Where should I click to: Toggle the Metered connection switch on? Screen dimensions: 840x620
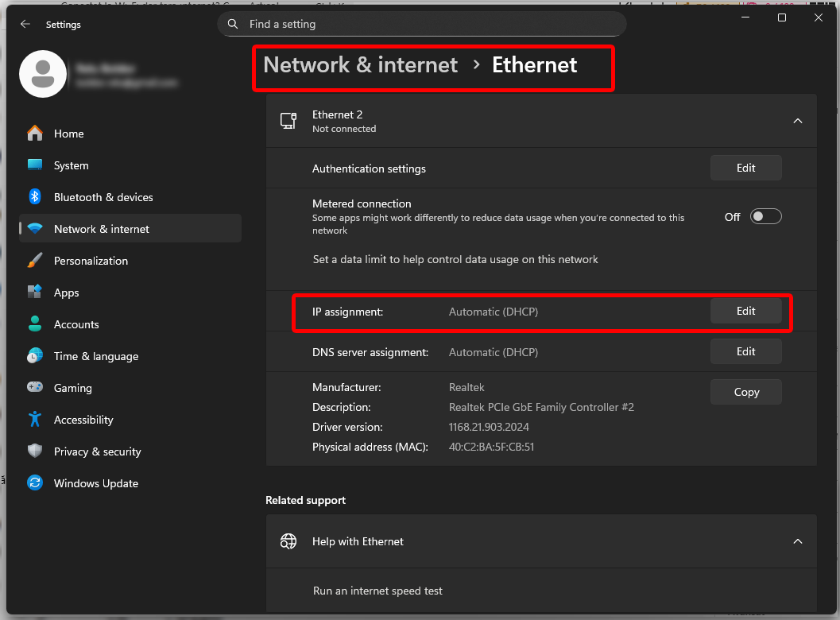click(x=765, y=216)
